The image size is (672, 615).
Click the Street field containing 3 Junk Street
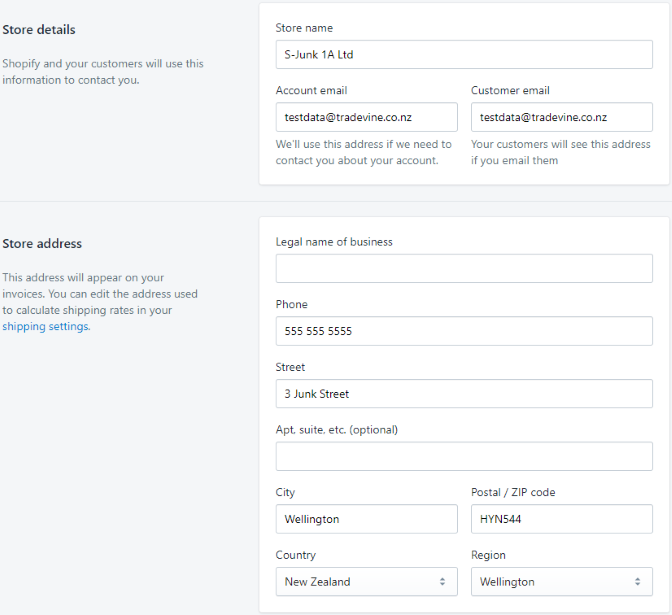[x=464, y=393]
